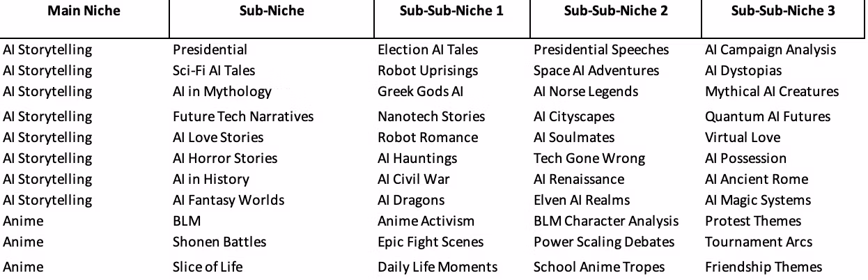Screen dimensions: 868x280
Task: Select the Sub-Sub-Niche 2 header cell
Action: [x=615, y=11]
